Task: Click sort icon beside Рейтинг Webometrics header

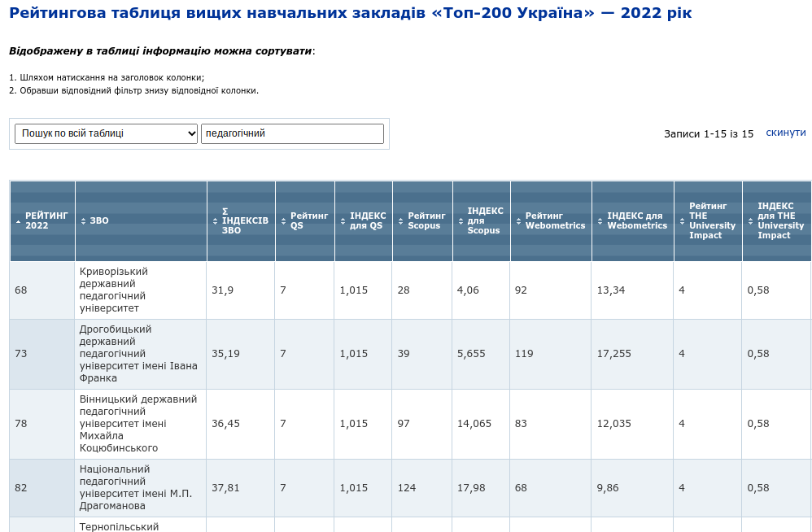Action: [x=518, y=221]
